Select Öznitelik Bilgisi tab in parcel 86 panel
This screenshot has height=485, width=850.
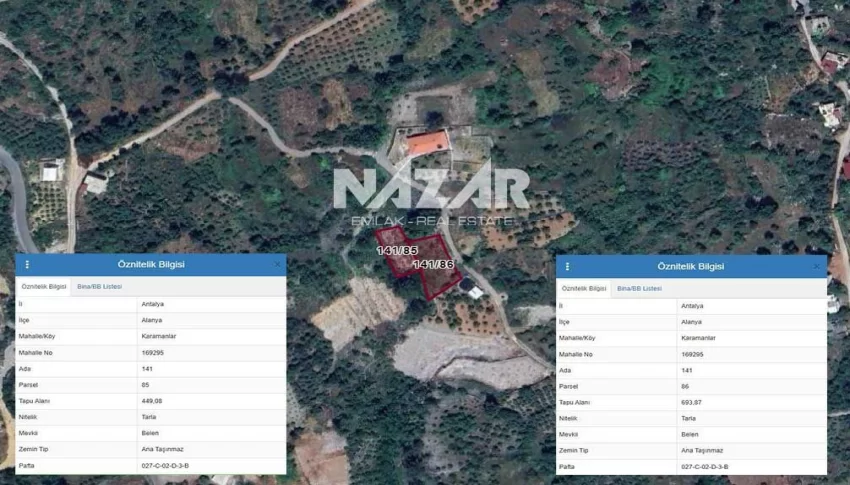click(584, 288)
